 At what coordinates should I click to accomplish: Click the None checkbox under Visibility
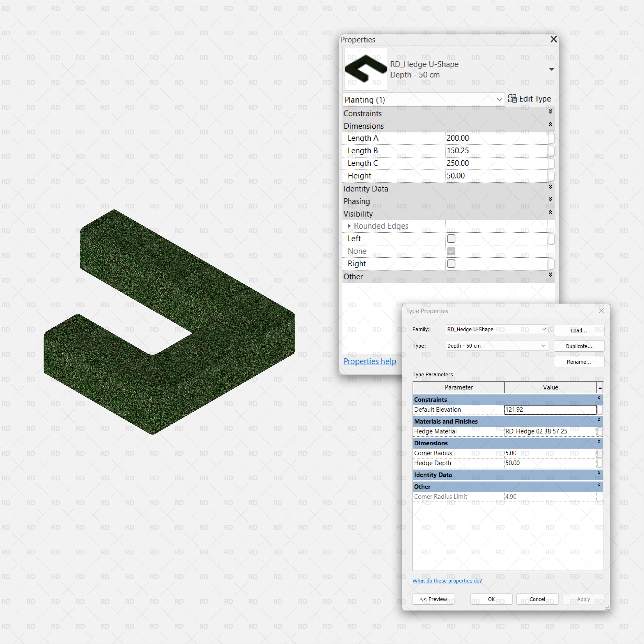pyautogui.click(x=451, y=251)
